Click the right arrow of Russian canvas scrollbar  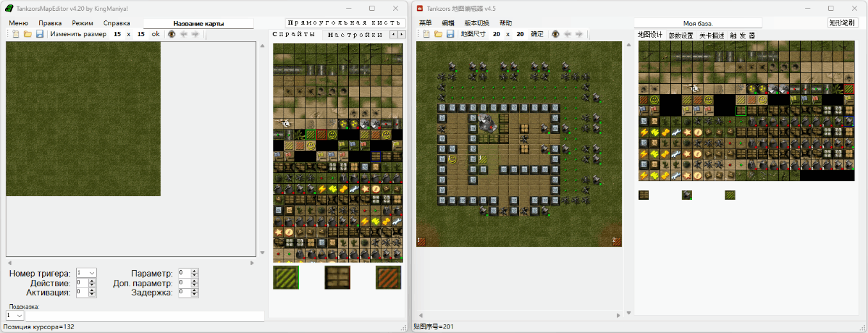252,263
